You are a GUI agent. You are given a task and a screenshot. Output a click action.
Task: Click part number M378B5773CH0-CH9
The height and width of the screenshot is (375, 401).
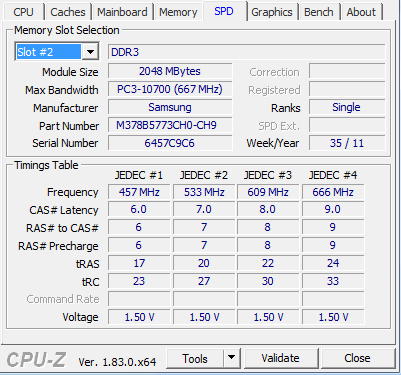coord(170,125)
